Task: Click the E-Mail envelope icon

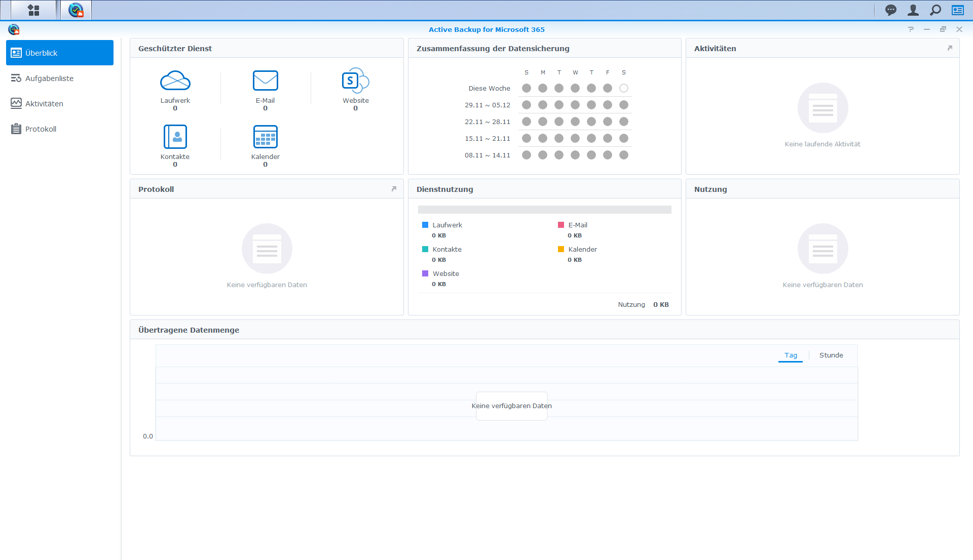Action: [x=265, y=81]
